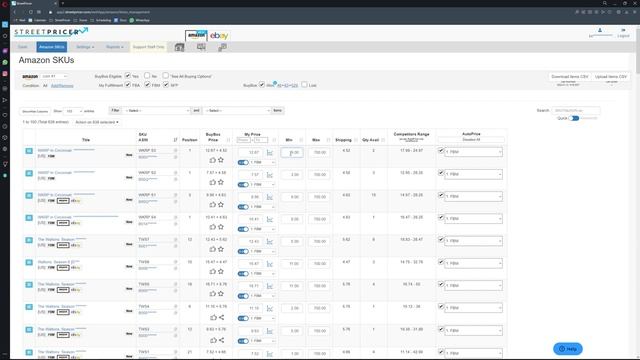Toggle My Fulfilment SFP checkbox
This screenshot has height=360, width=640.
(x=166, y=84)
